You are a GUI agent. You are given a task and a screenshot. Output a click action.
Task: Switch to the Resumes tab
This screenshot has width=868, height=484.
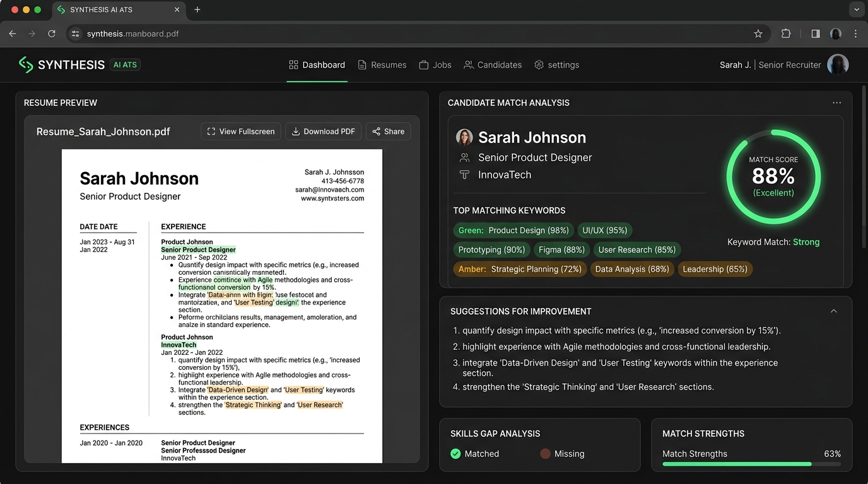[382, 65]
